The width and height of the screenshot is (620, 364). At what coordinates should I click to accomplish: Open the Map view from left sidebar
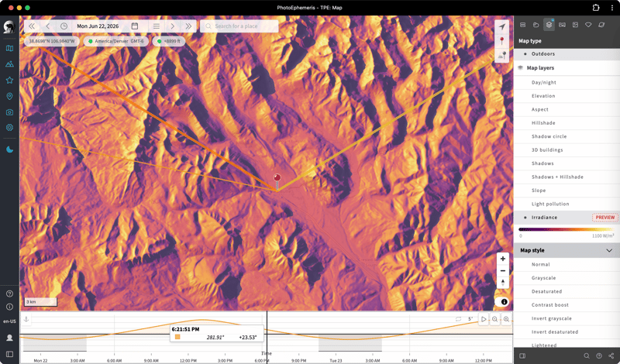pos(9,48)
